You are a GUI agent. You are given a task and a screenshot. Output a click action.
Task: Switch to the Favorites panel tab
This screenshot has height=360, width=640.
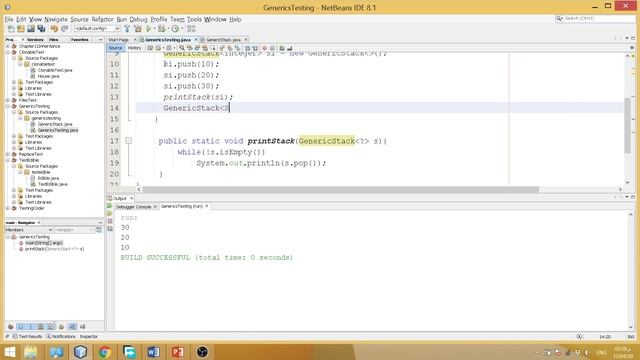pyautogui.click(x=80, y=40)
